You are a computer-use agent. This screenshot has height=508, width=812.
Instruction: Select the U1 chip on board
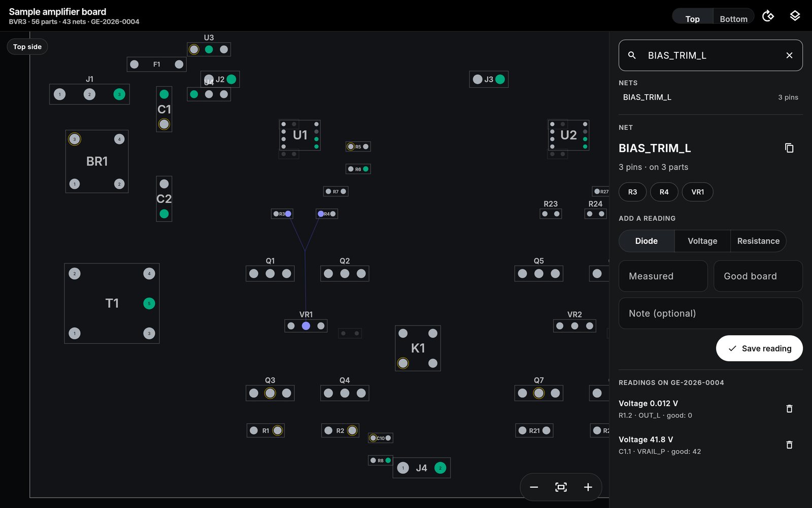(300, 135)
